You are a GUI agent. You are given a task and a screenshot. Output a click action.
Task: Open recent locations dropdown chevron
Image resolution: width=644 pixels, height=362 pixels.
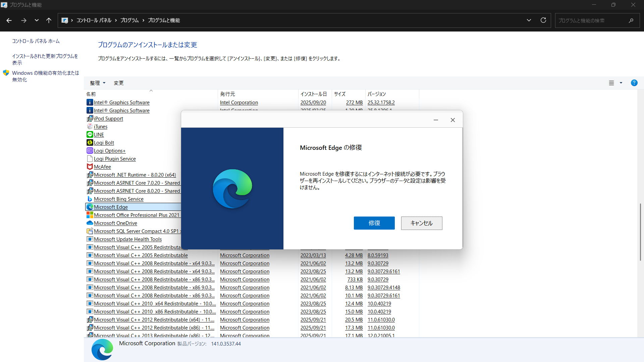click(37, 20)
